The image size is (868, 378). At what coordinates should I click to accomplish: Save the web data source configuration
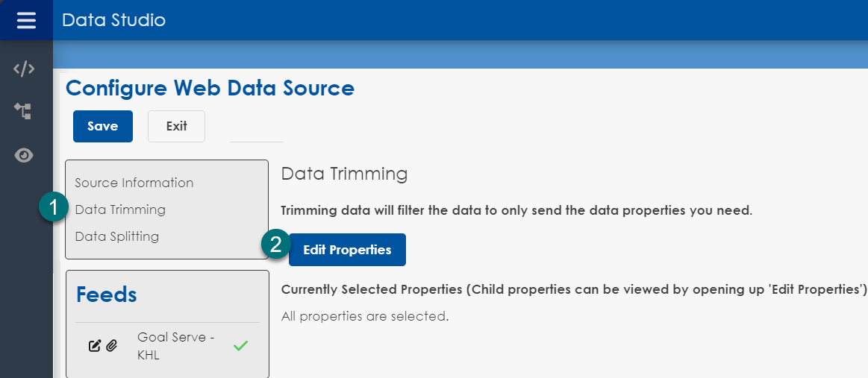click(x=103, y=126)
